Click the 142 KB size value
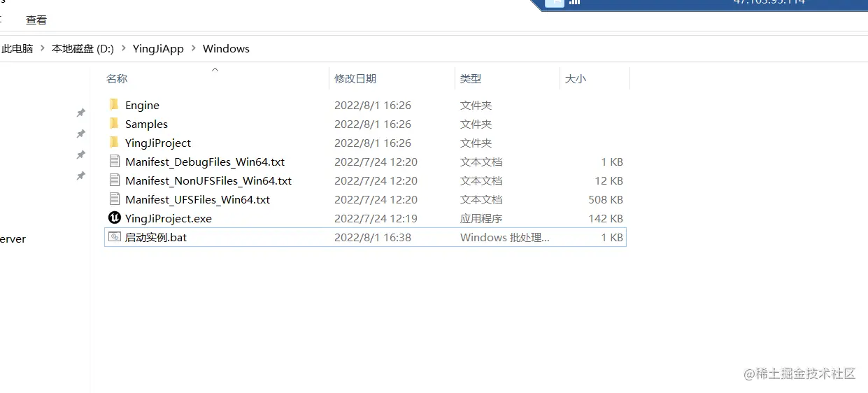 606,218
